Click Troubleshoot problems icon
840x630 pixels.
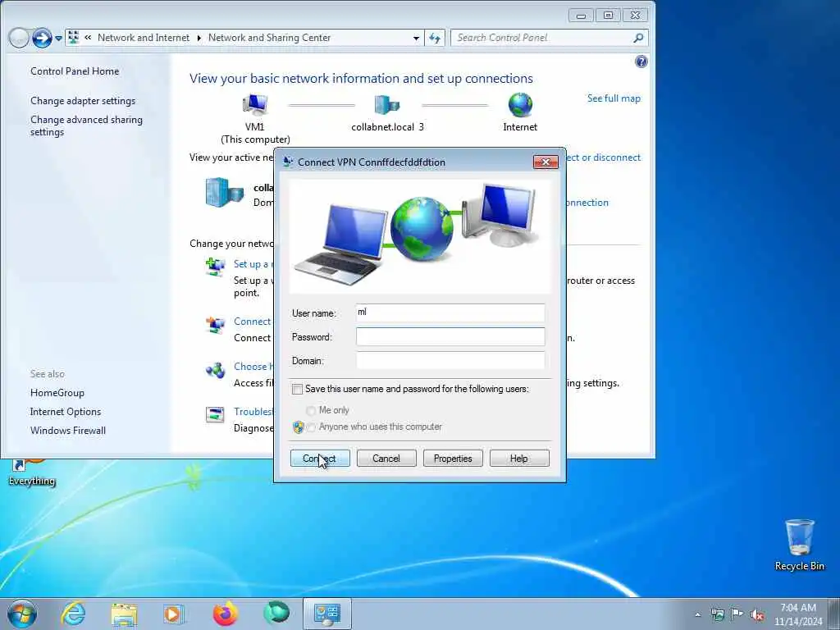216,415
